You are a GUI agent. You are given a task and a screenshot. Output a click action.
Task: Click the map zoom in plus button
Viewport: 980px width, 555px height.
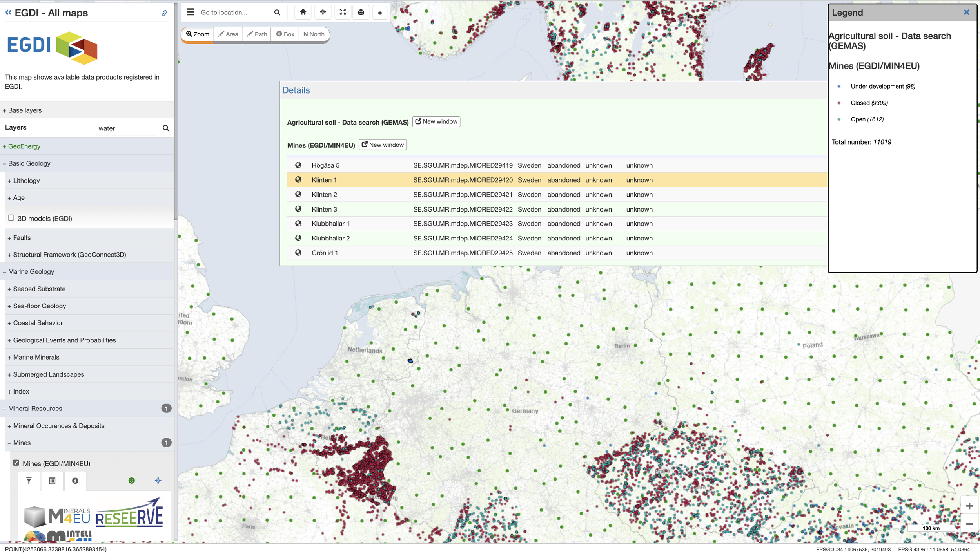[x=969, y=506]
